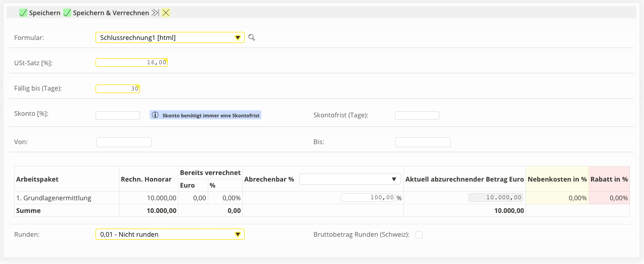Click the green checkmark icon beside Speichern

coord(23,13)
